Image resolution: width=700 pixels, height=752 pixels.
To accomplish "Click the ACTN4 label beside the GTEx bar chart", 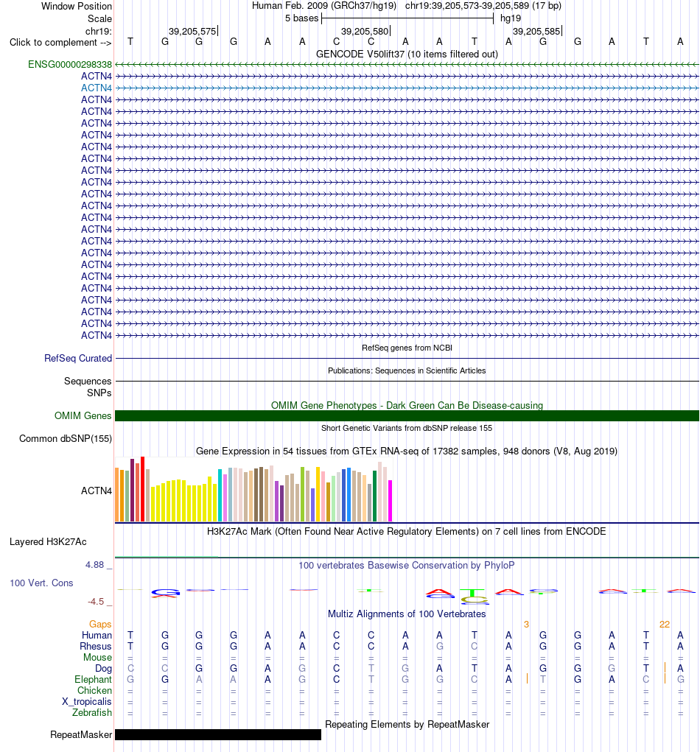I will pos(96,491).
